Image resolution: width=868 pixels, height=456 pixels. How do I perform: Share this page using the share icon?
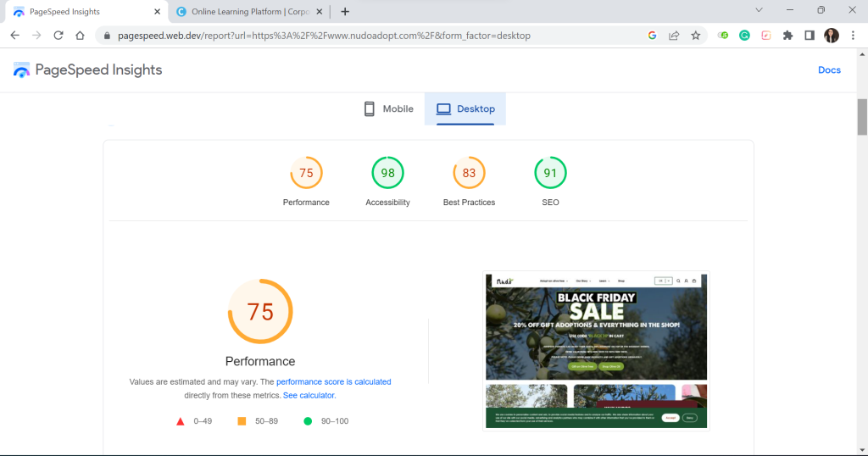(674, 36)
